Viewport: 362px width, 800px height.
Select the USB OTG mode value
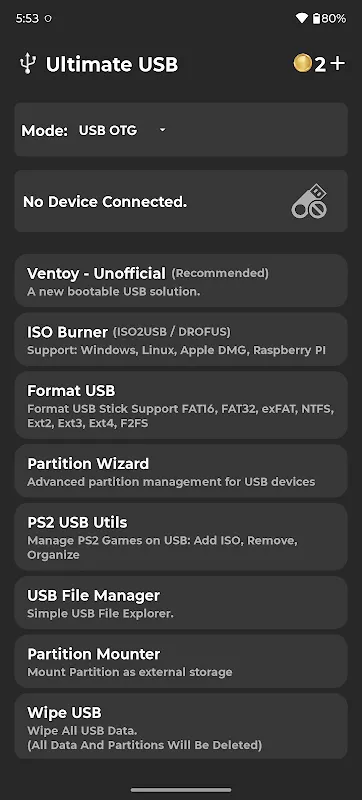pyautogui.click(x=108, y=131)
